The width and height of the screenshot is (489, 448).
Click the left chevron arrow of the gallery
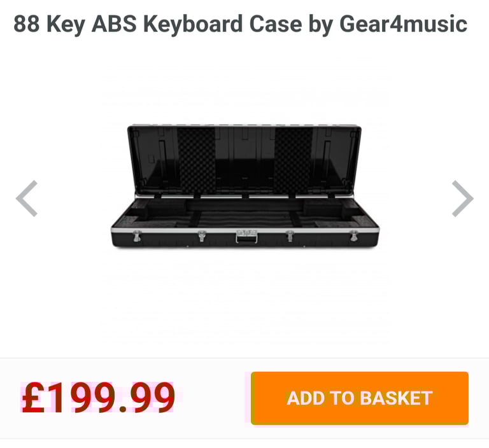click(27, 199)
